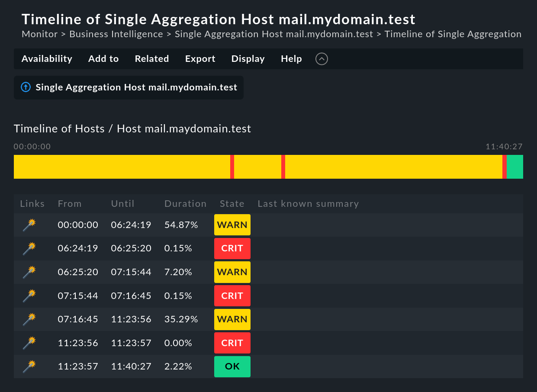Click the first red CRIT stripe in the timeline bar
The height and width of the screenshot is (392, 537).
click(232, 167)
